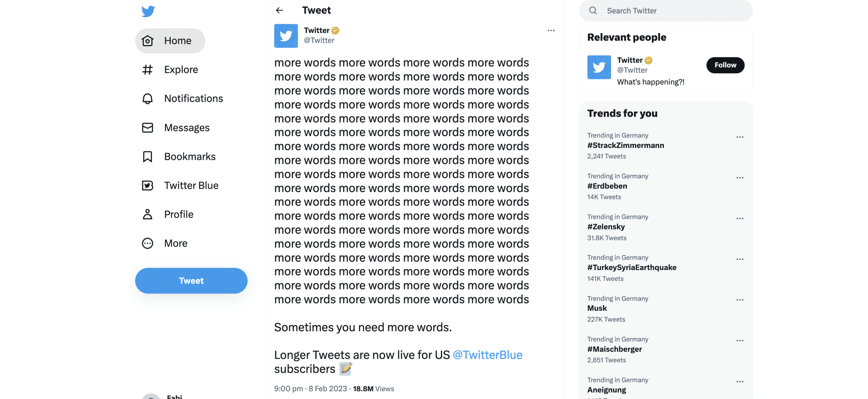Click the Messages envelope icon
This screenshot has width=868, height=399.
coord(147,128)
